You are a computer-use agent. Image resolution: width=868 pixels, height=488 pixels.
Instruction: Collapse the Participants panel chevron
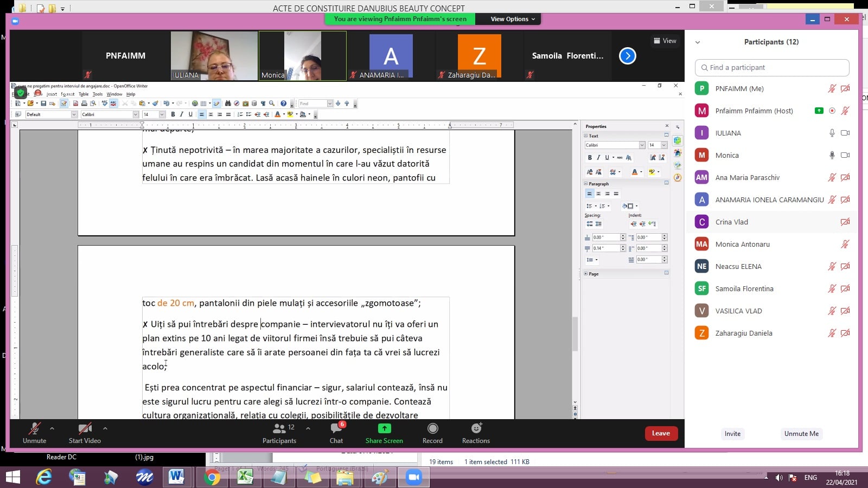click(x=698, y=42)
